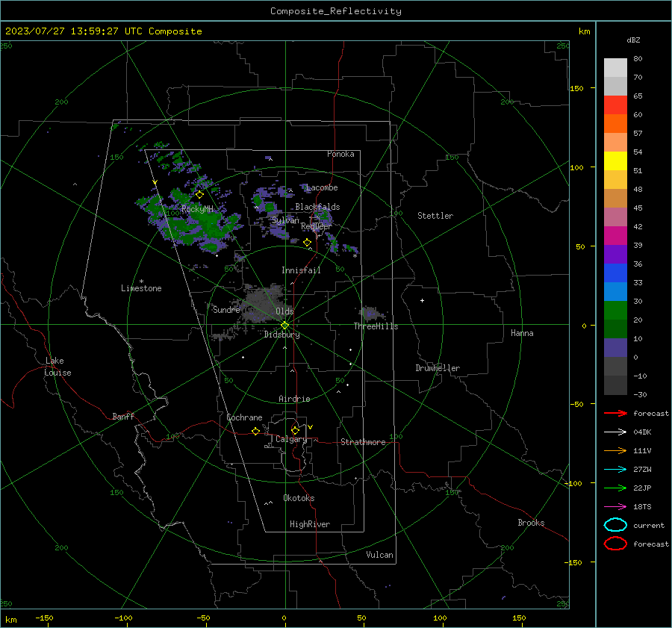Click the Olds label
672x628 pixels.
point(284,311)
